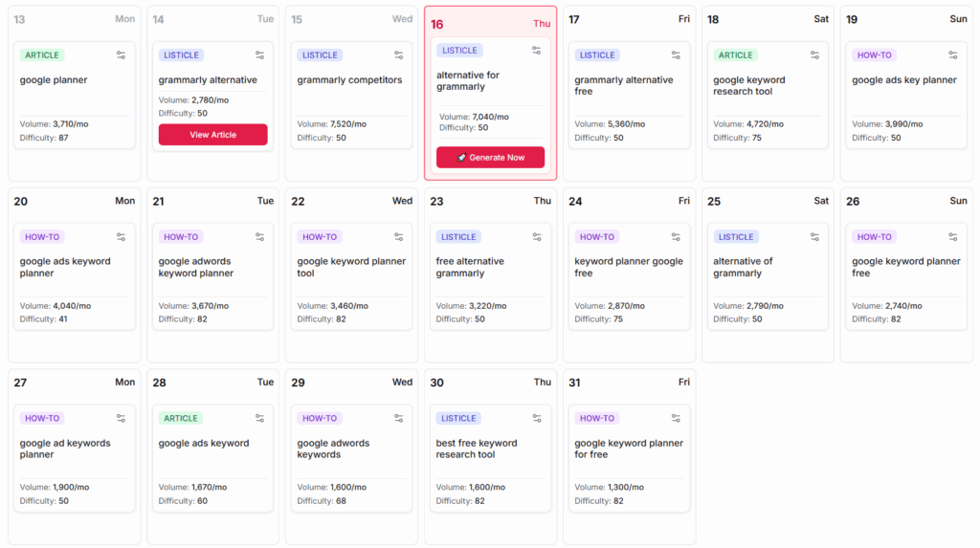Click sliders icon on 'google ads keyword planner' card
The width and height of the screenshot is (980, 548).
click(x=121, y=237)
